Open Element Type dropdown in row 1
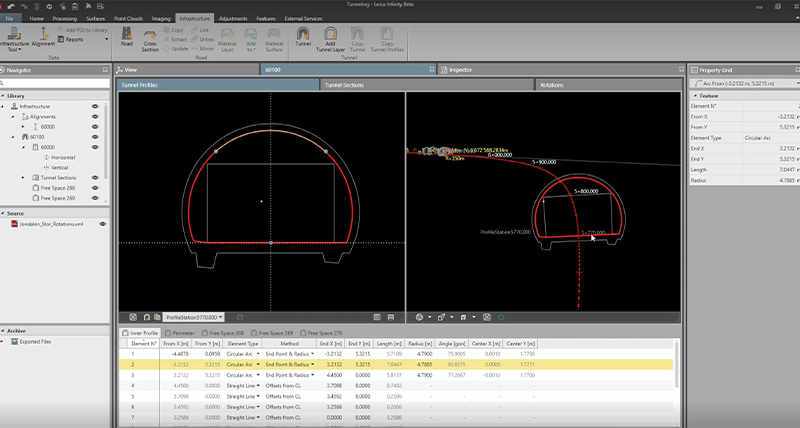The width and height of the screenshot is (800, 428). tap(257, 354)
